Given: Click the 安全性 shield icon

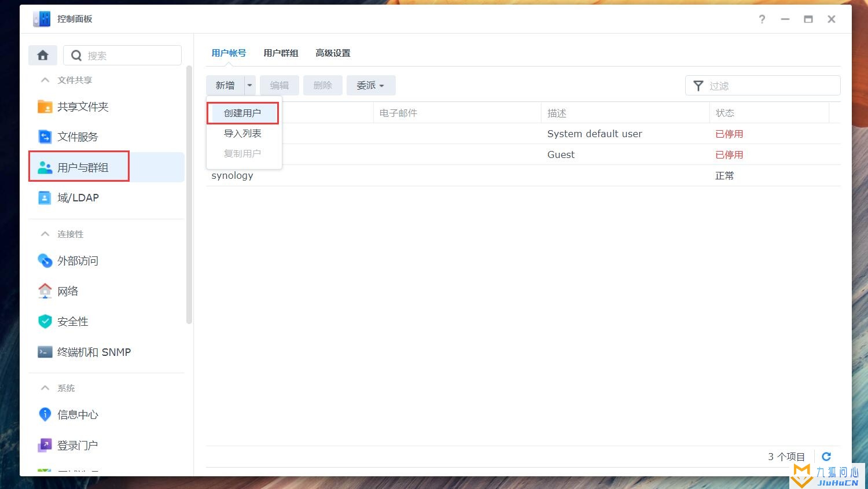Looking at the screenshot, I should 45,321.
